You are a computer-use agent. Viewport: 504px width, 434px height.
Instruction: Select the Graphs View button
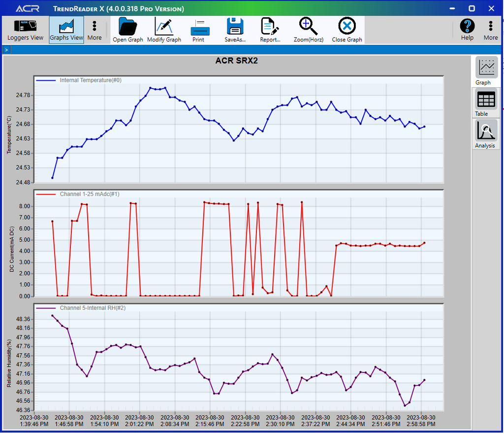click(66, 30)
